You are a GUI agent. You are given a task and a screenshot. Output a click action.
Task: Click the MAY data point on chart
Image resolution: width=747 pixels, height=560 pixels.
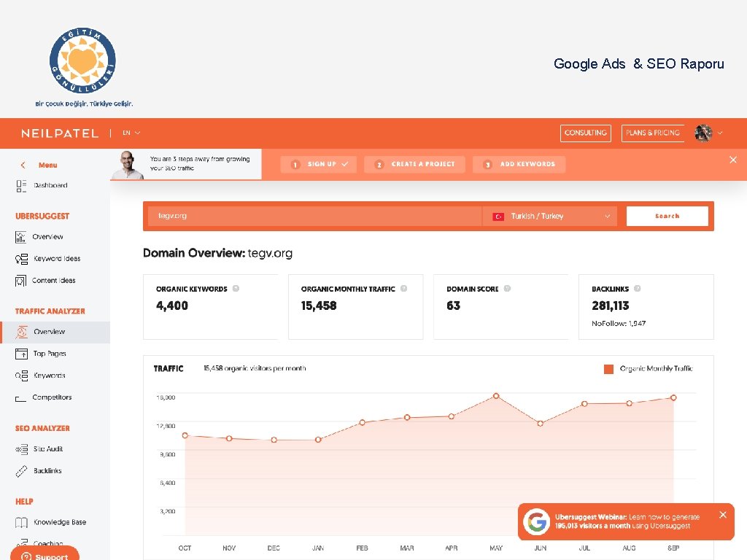pyautogui.click(x=496, y=396)
